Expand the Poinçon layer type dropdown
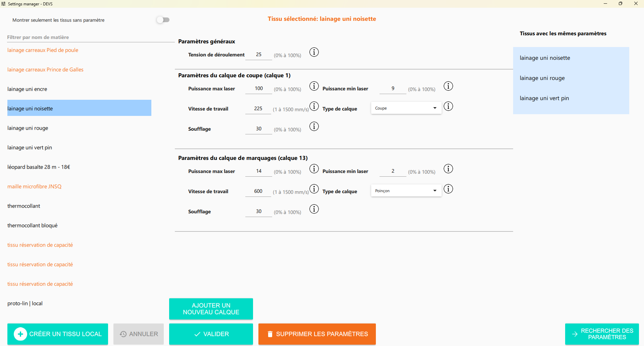644x346 pixels. coord(406,191)
